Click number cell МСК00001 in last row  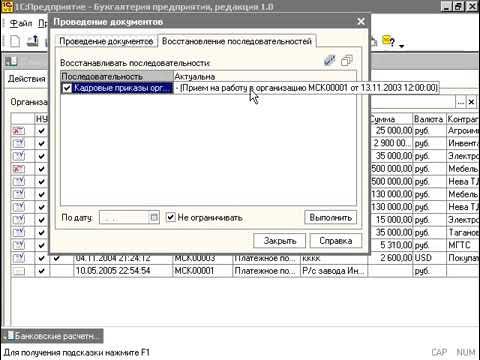tap(202, 271)
